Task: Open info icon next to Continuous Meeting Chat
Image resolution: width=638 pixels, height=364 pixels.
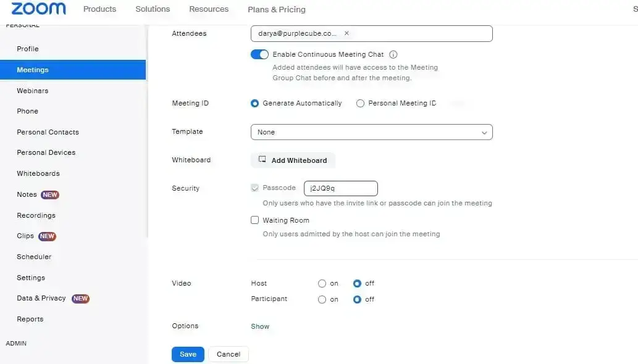Action: point(393,54)
